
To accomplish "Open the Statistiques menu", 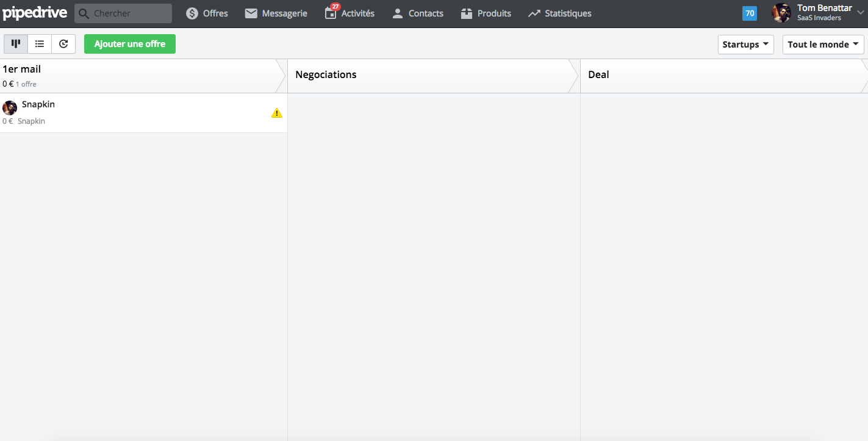I will [x=559, y=13].
